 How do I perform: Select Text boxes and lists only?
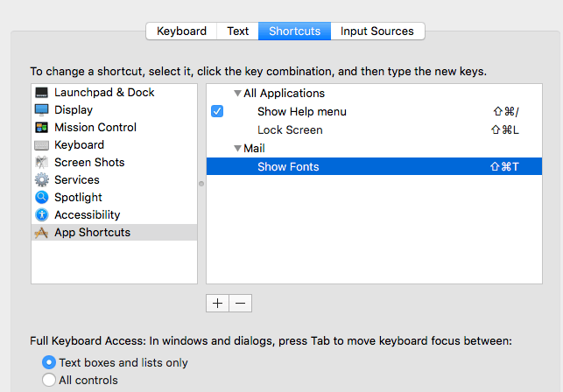49,362
